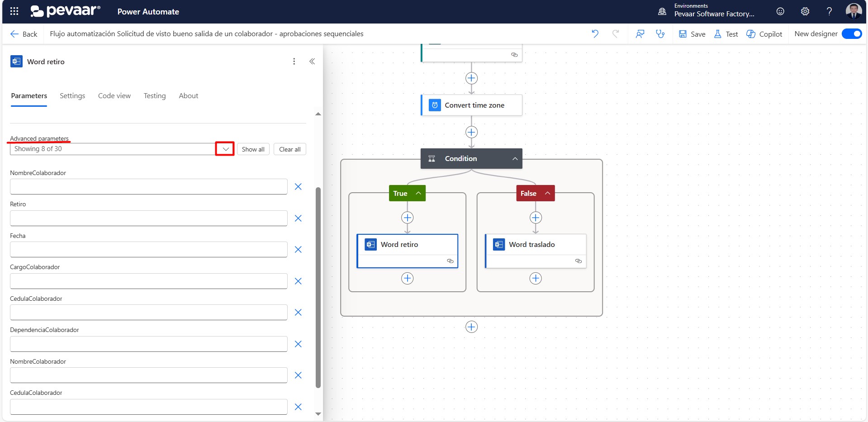This screenshot has width=868, height=422.
Task: Open the flow checker stethoscope icon
Action: pyautogui.click(x=660, y=34)
